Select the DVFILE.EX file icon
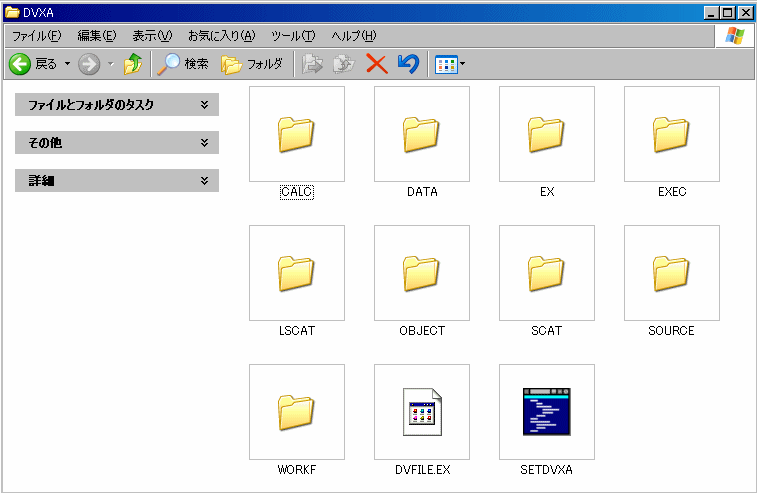The image size is (757, 493). pos(421,411)
